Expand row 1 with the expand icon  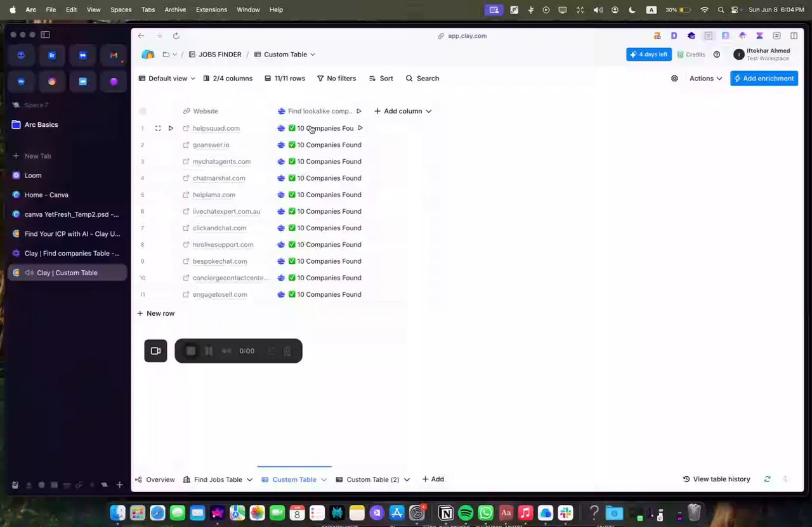(x=158, y=128)
